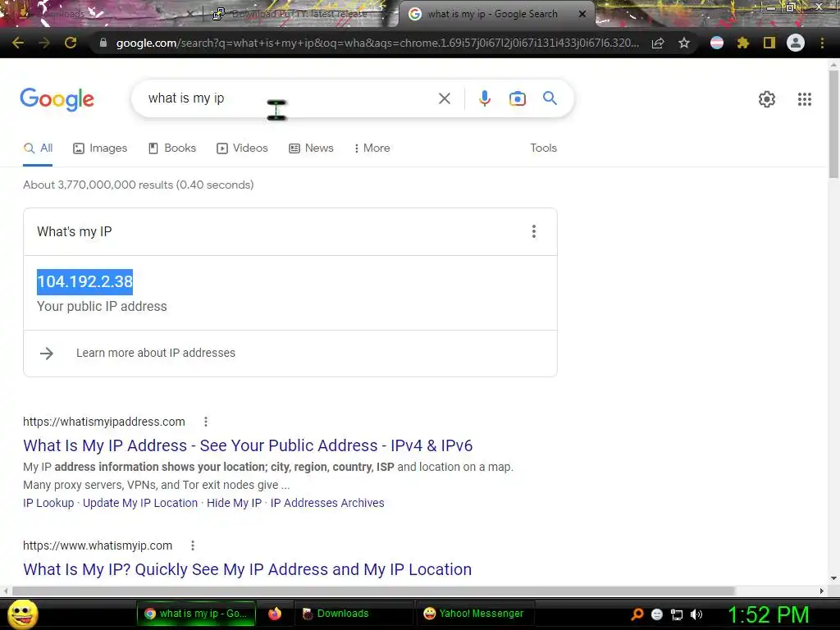Screen dimensions: 840x630
Task: Go back with the browser back arrow
Action: pos(18,43)
